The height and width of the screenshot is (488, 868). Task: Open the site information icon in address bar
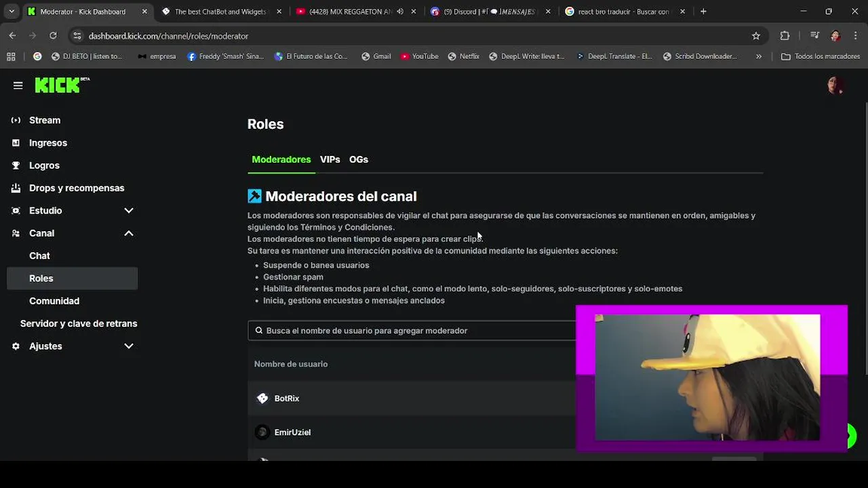click(77, 36)
